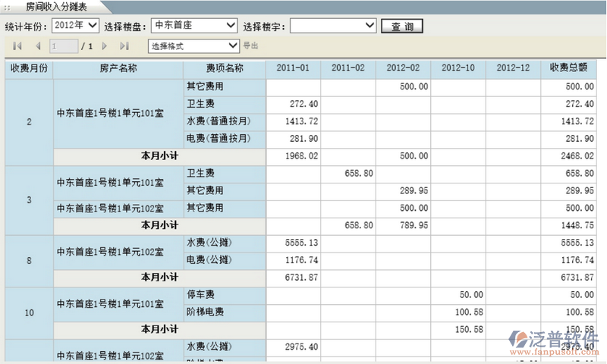
Task: Click 电费(普通按月) fee item
Action: tap(219, 139)
